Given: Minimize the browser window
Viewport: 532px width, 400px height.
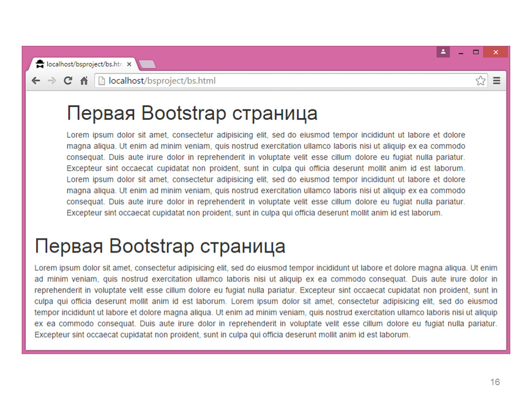Looking at the screenshot, I should 461,52.
